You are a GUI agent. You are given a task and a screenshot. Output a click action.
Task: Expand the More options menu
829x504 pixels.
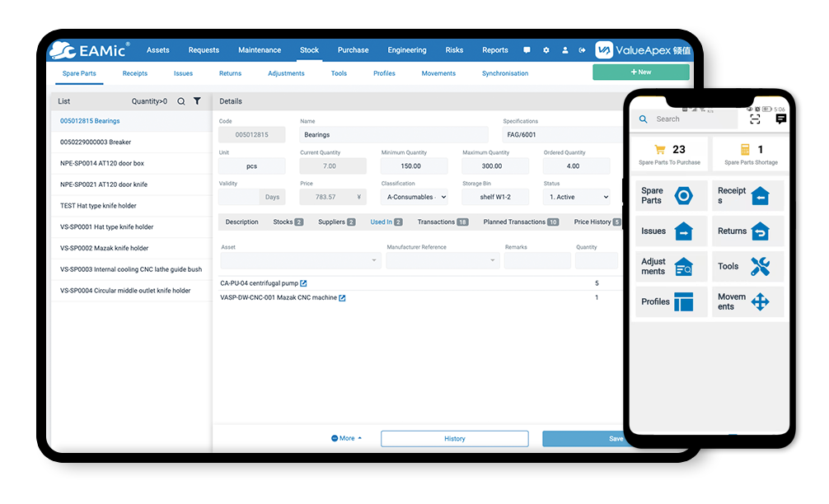click(346, 438)
